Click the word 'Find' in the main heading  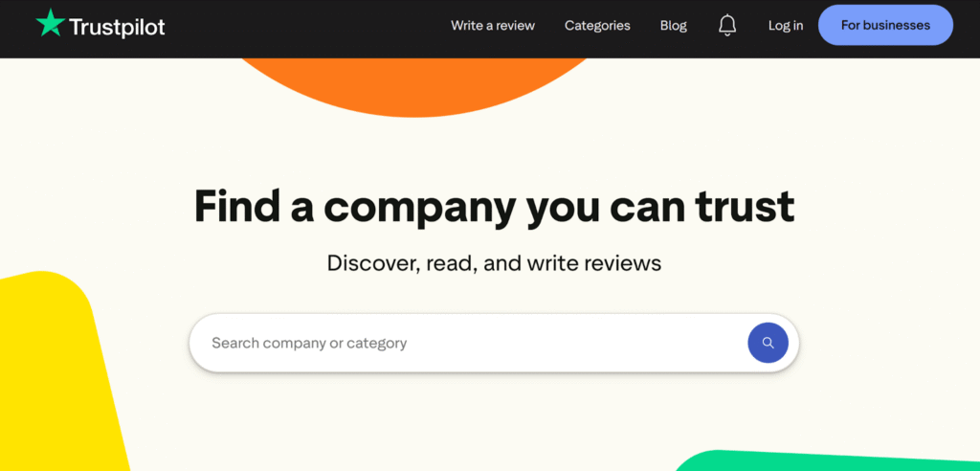point(235,206)
